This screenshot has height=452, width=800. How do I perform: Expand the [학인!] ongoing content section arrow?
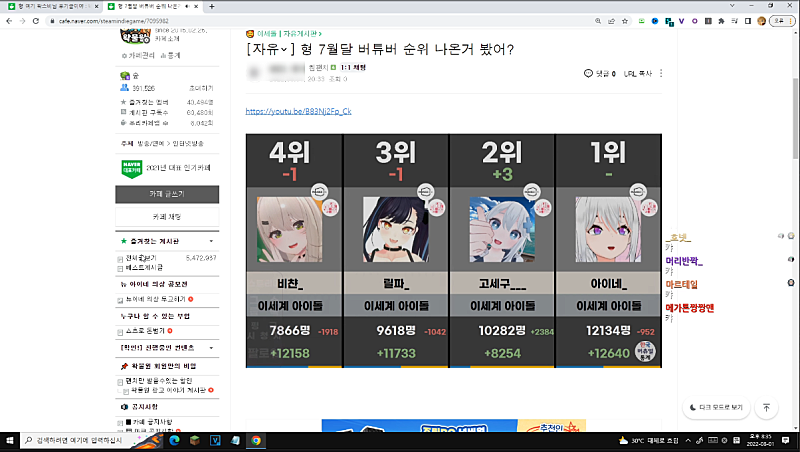211,348
